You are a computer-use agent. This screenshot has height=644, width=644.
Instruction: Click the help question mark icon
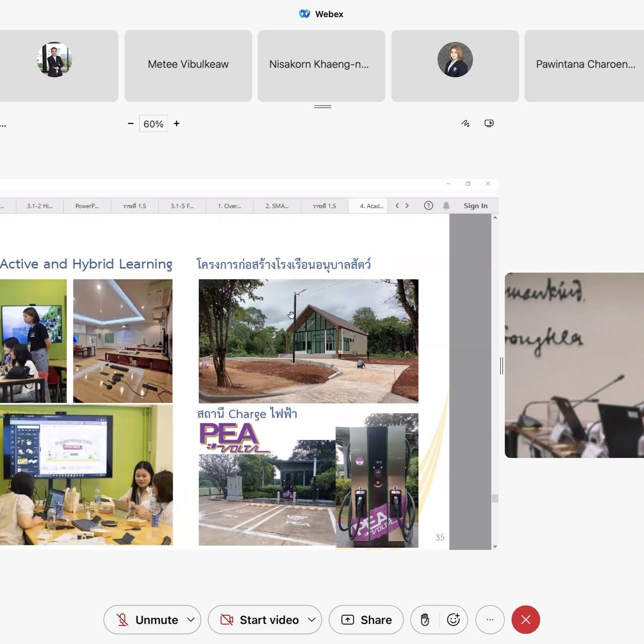pos(428,206)
